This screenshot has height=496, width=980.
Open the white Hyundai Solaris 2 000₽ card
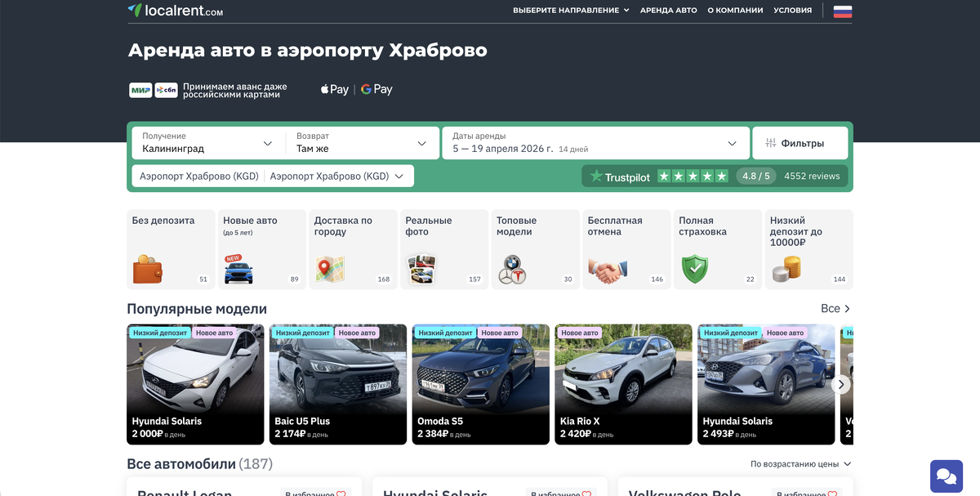(195, 384)
